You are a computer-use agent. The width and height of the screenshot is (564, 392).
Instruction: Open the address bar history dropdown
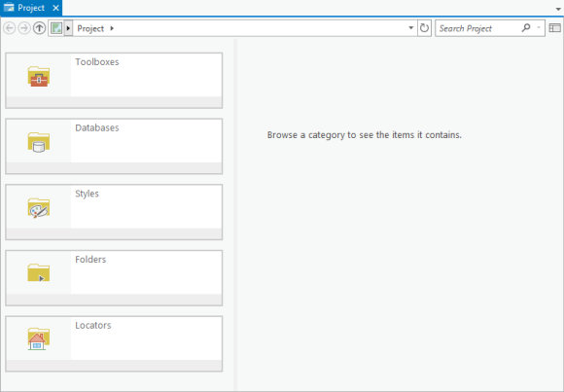click(x=410, y=28)
